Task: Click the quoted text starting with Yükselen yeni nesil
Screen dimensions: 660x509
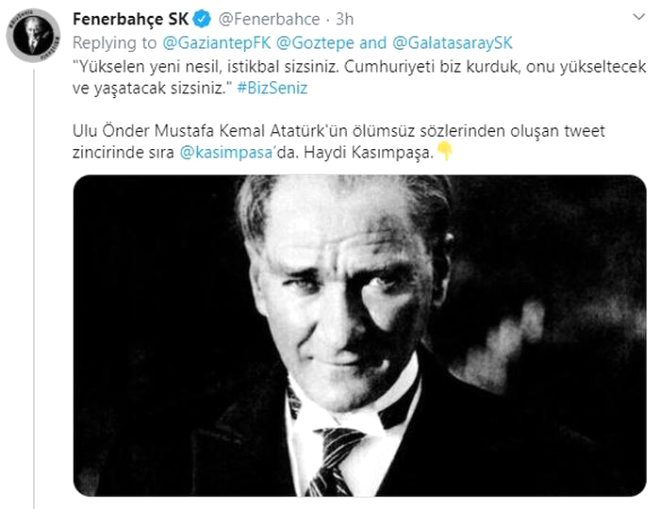Action: 359,77
